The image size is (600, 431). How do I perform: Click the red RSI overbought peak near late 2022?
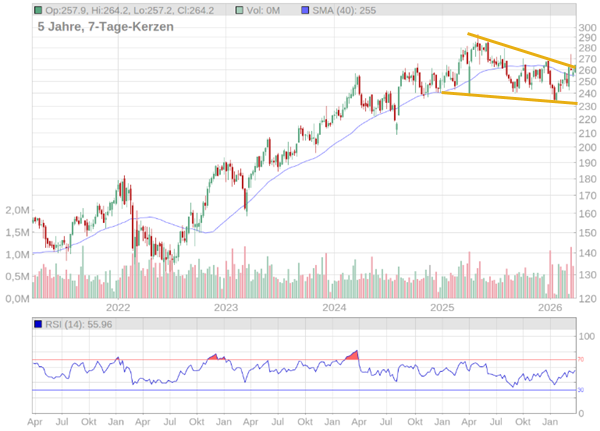tap(212, 356)
